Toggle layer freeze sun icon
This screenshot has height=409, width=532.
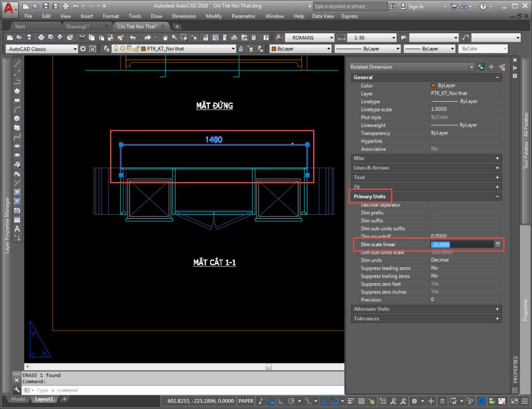122,49
